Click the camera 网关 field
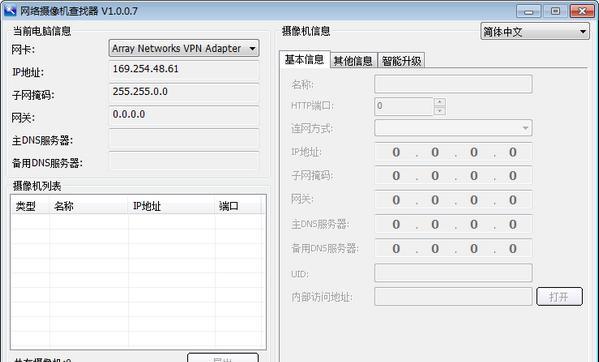The height and width of the screenshot is (362, 599). [x=453, y=200]
